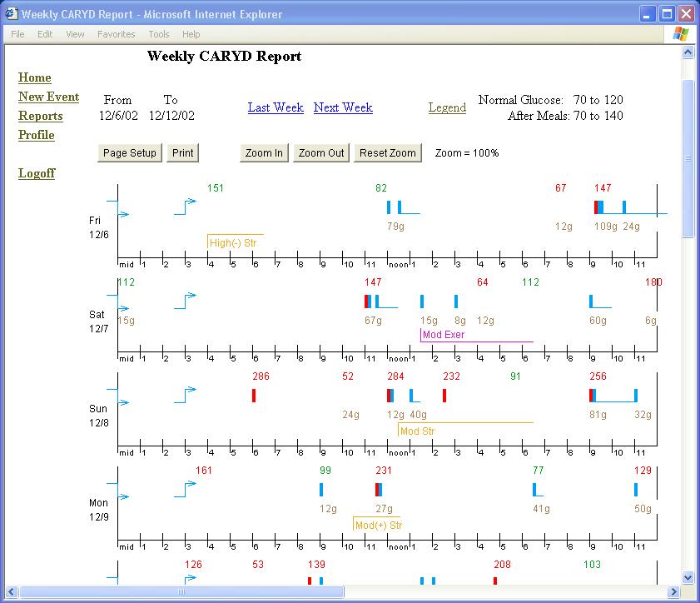Screen dimensions: 700x603
Task: Click the 129 glucose reading on Monday
Action: pyautogui.click(x=643, y=471)
